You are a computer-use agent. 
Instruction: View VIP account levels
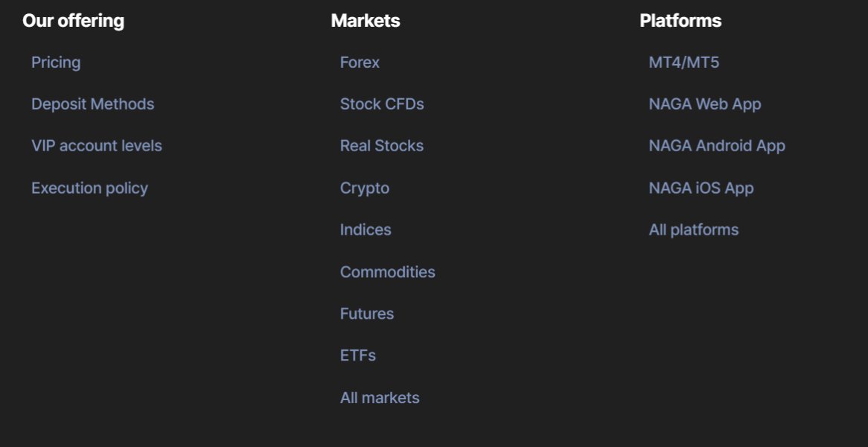coord(96,146)
